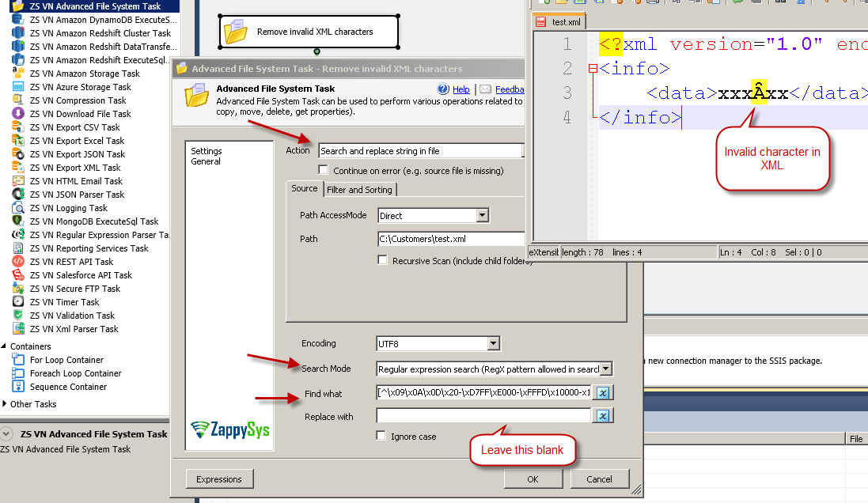Select the Foreach Loop Container

tap(74, 373)
